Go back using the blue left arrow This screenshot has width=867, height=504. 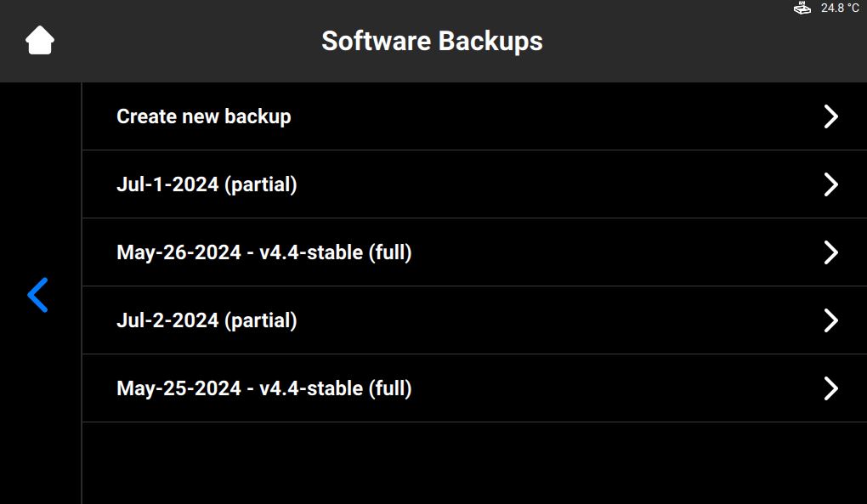click(37, 295)
